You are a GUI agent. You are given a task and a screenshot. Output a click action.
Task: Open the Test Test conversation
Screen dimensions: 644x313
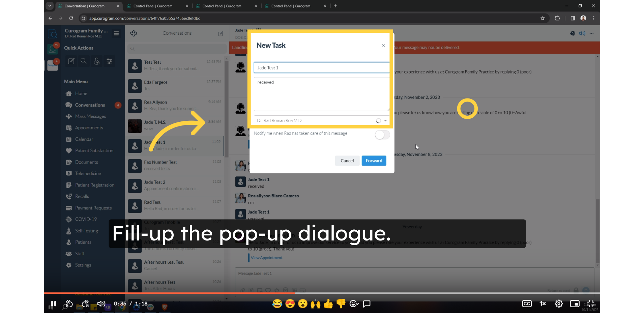click(175, 66)
